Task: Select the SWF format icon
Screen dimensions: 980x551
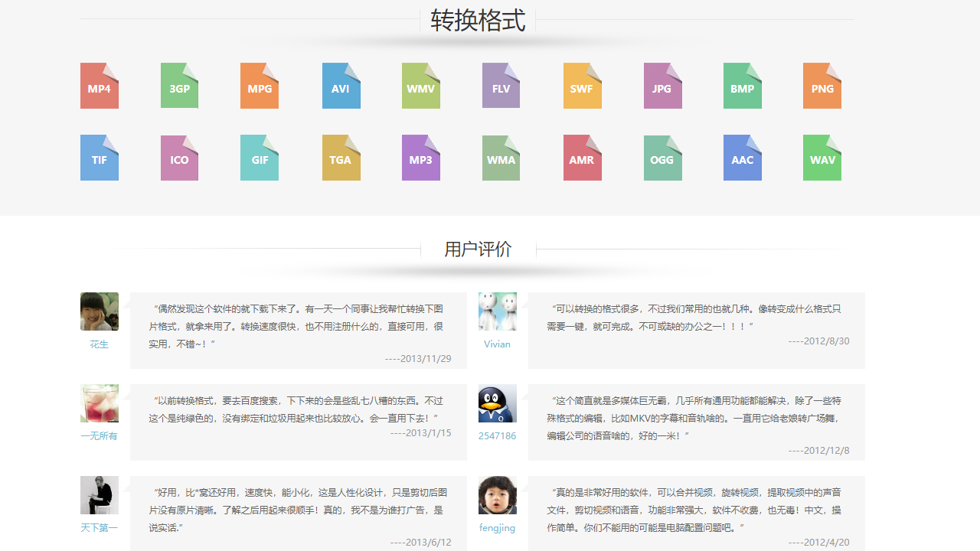Action: point(582,86)
